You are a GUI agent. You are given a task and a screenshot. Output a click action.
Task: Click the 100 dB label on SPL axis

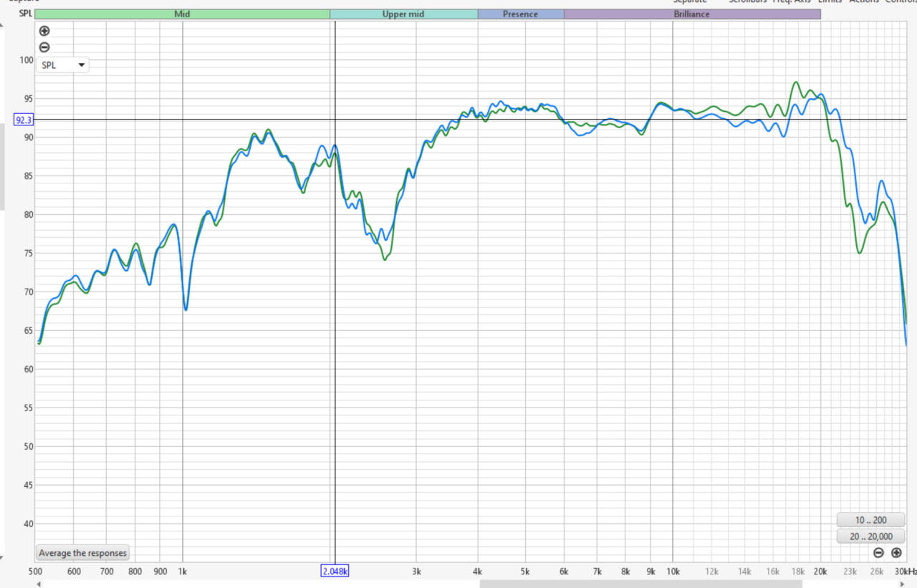[x=26, y=60]
